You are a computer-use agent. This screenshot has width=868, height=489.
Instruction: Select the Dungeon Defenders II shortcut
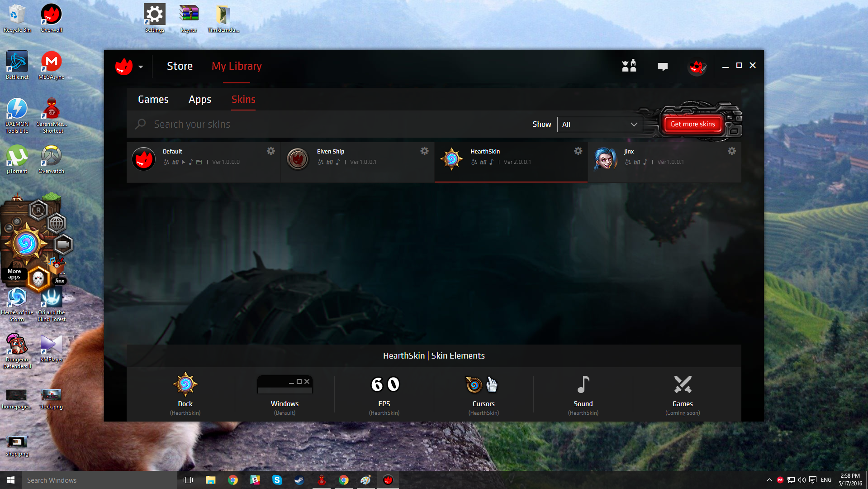[17, 351]
